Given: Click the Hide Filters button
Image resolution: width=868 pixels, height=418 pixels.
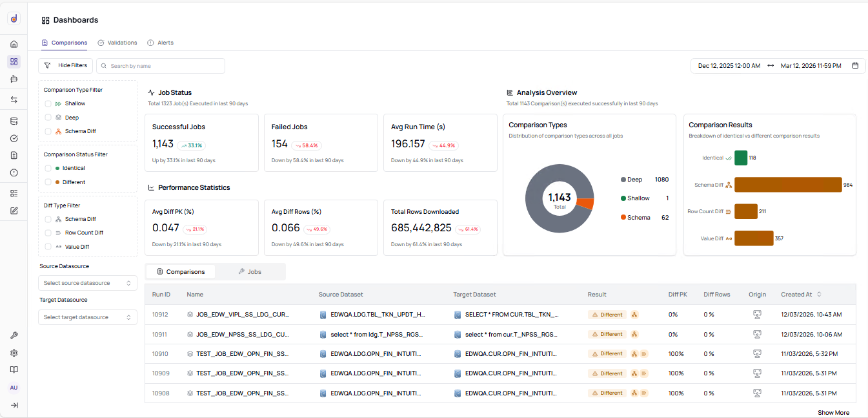Looking at the screenshot, I should [x=65, y=65].
